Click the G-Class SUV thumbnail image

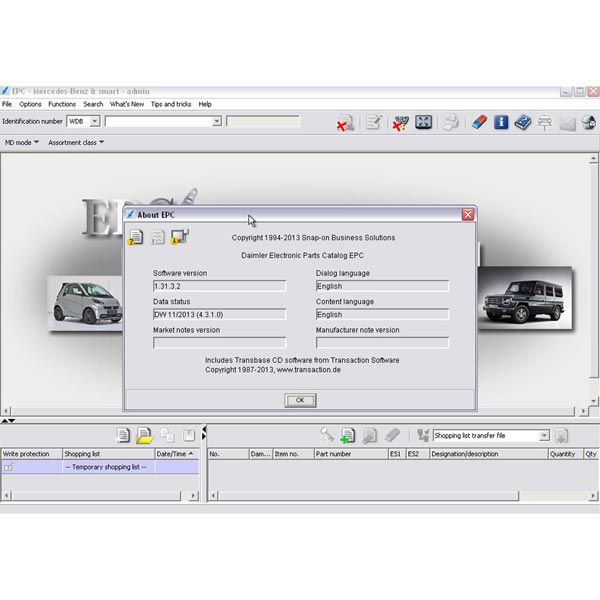(525, 298)
